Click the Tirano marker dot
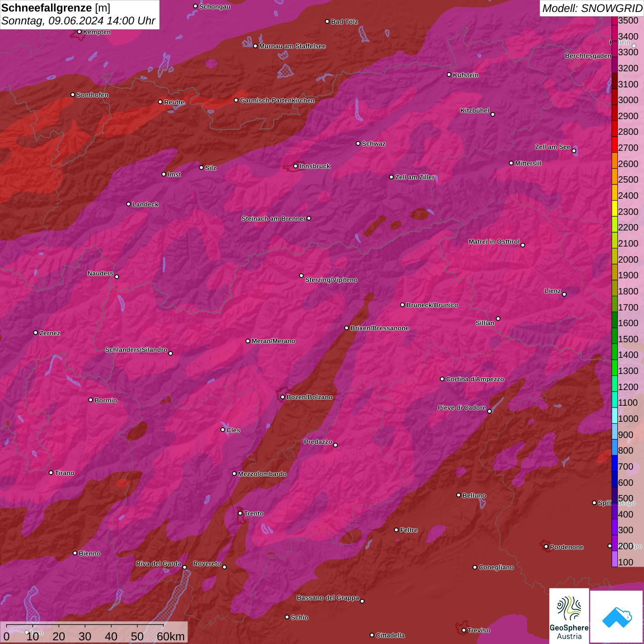The image size is (644, 644). pos(51,472)
